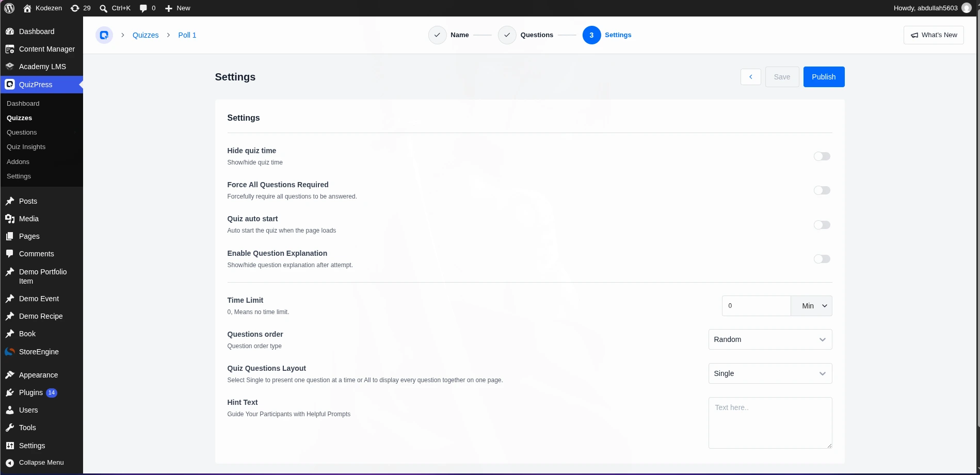
Task: Open Poll 1 breadcrumb link
Action: click(187, 35)
